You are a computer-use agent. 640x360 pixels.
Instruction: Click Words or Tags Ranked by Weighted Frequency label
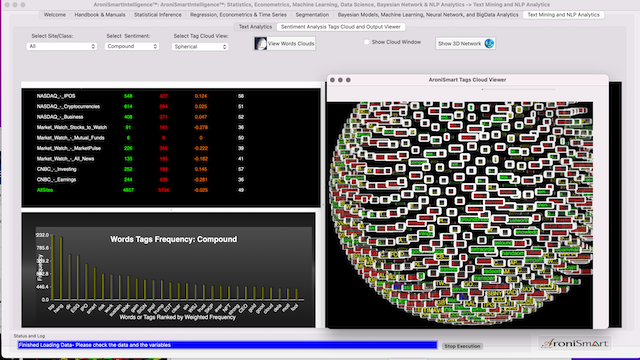(178, 317)
